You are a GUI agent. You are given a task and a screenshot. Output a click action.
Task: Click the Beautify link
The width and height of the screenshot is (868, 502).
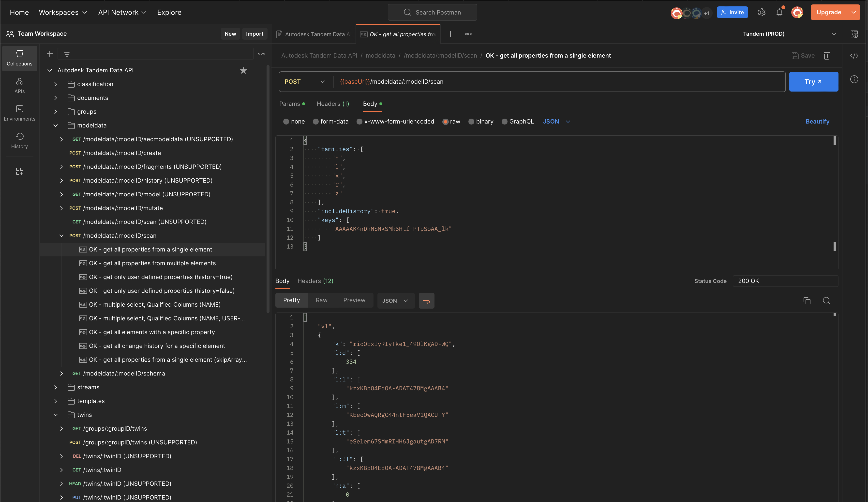pyautogui.click(x=817, y=121)
